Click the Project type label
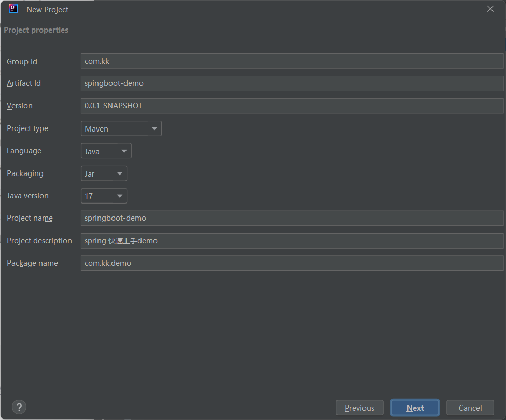The height and width of the screenshot is (420, 506). coord(27,128)
